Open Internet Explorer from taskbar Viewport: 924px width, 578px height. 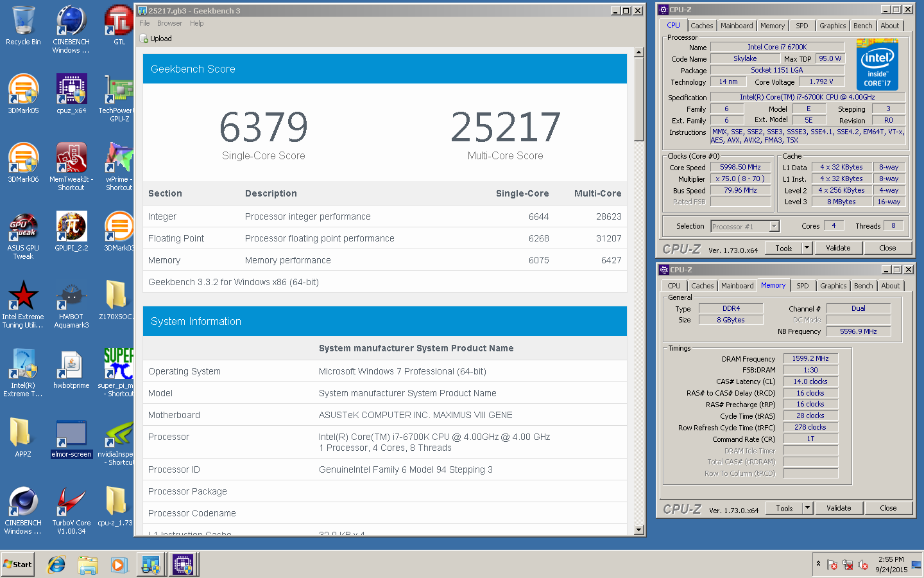(x=56, y=565)
